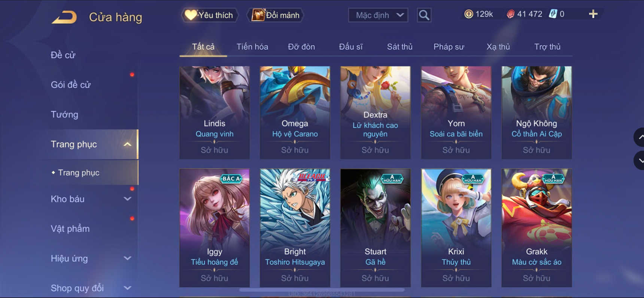Open Yêu thích favorites heart button
Image resolution: width=644 pixels, height=298 pixels.
[x=210, y=15]
